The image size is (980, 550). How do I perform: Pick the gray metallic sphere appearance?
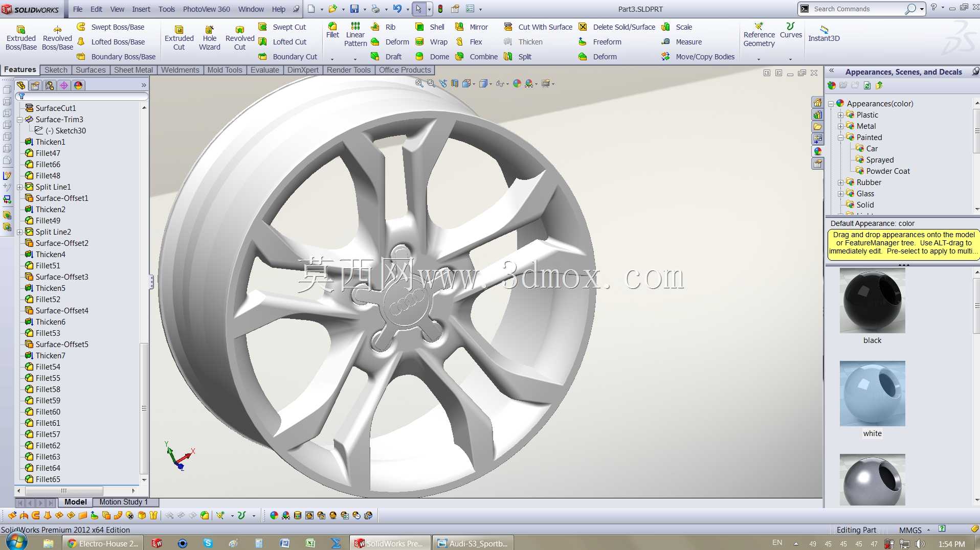coord(872,480)
